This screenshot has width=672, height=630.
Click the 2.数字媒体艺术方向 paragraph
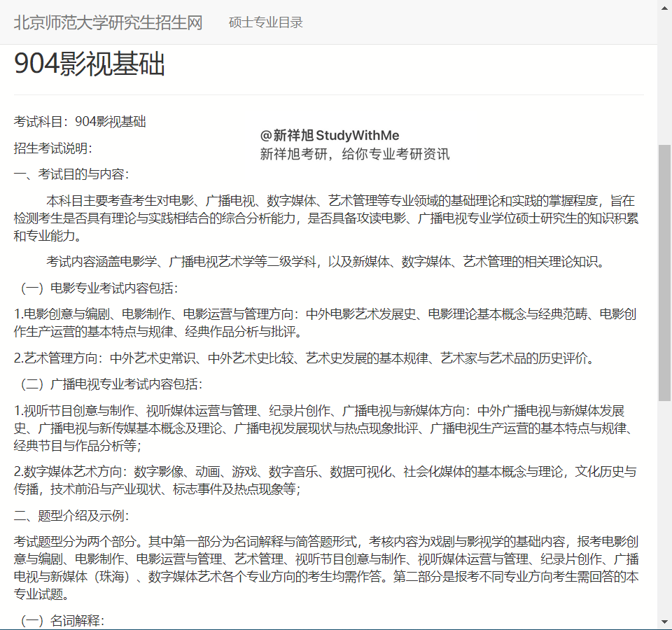click(325, 480)
